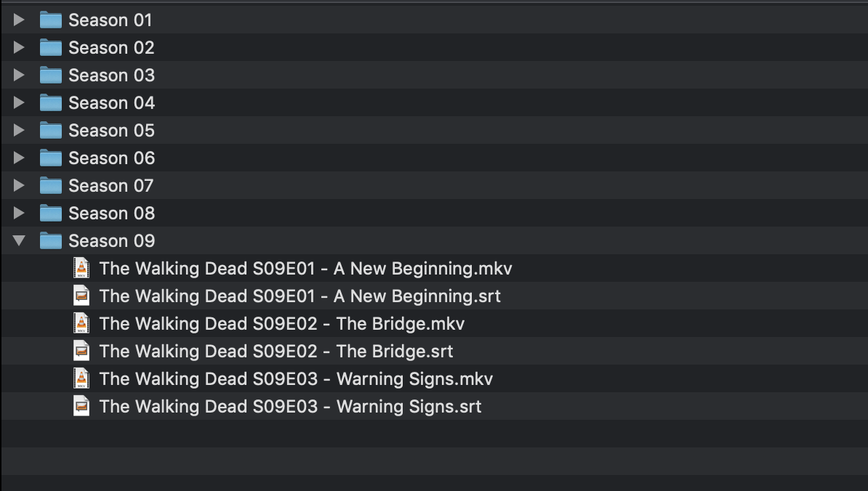Click The Bridge.mkv VLC file icon

pos(81,324)
